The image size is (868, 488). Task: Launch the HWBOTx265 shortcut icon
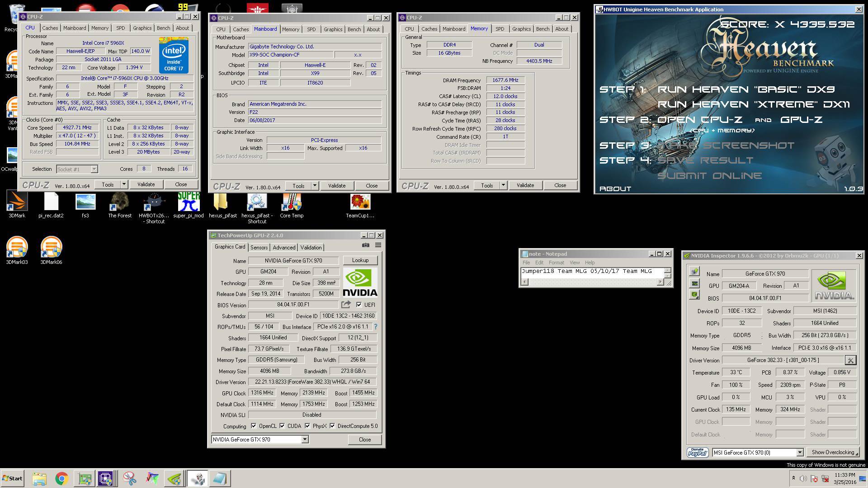pos(154,207)
